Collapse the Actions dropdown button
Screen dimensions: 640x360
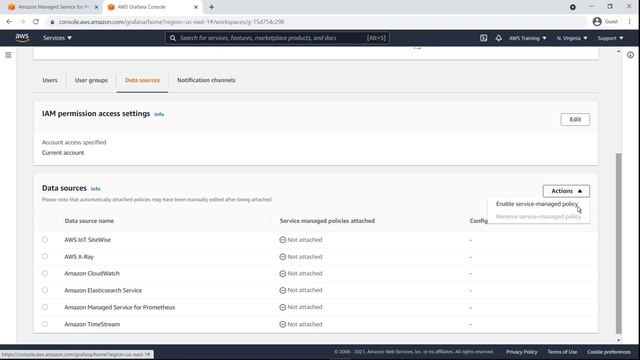coord(566,191)
